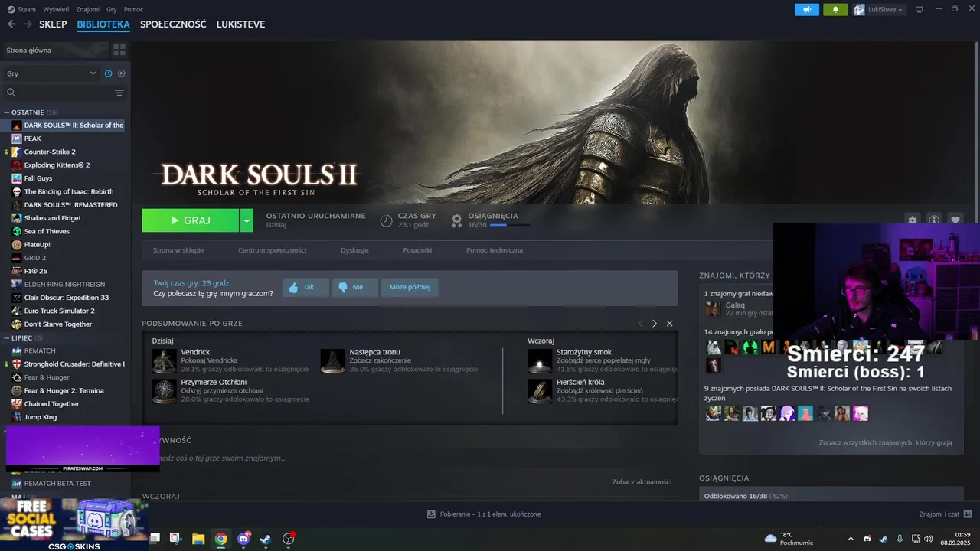The image size is (980, 551).
Task: Open the Steam menu
Action: [x=21, y=9]
